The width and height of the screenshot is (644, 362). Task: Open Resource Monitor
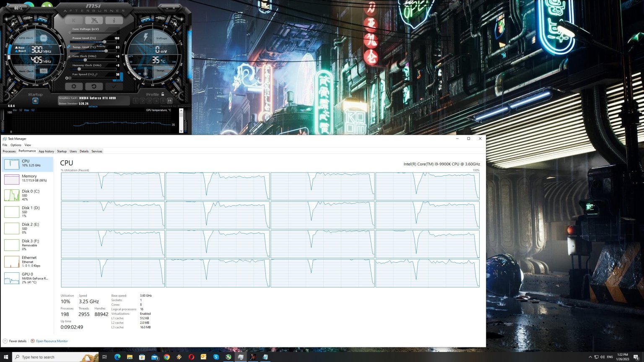pyautogui.click(x=51, y=341)
